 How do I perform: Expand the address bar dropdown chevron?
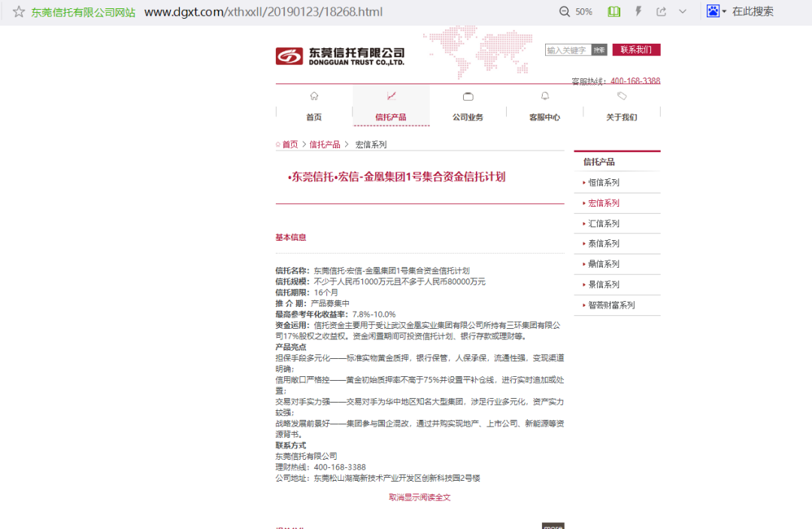click(x=683, y=11)
